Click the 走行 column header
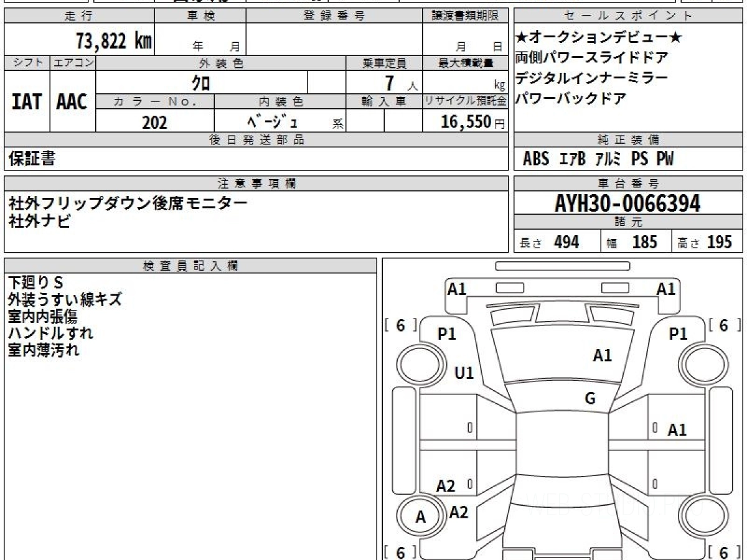The image size is (747, 560). (x=78, y=16)
